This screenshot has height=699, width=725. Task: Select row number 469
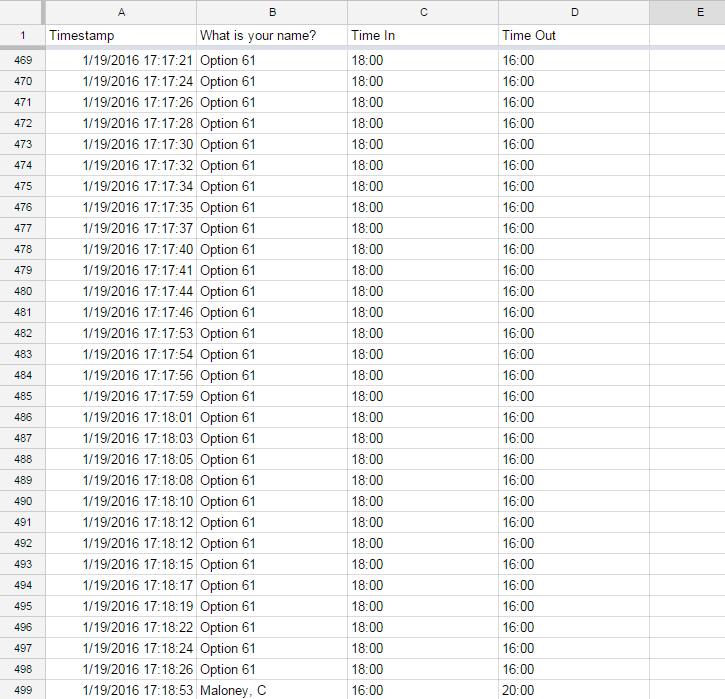click(23, 60)
